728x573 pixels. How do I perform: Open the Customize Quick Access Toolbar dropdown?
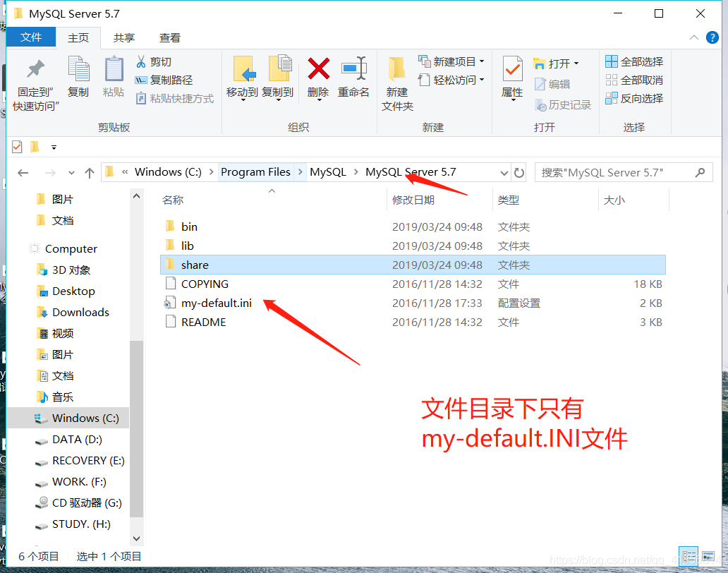(x=54, y=147)
